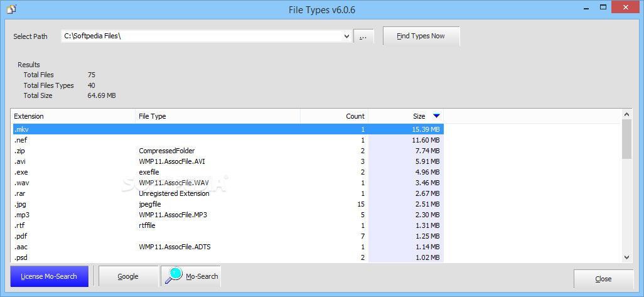Click the count 3 in .avi row
The height and width of the screenshot is (297, 644).
tap(363, 161)
